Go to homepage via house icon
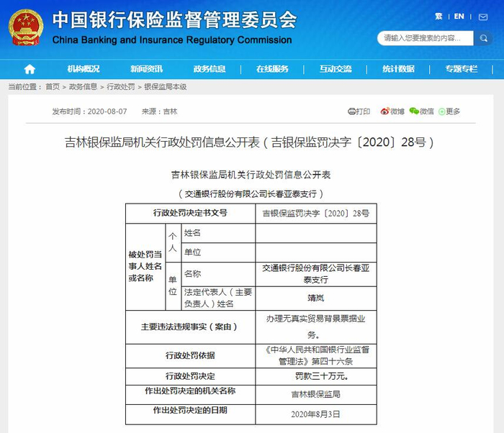This screenshot has width=504, height=433. point(30,69)
